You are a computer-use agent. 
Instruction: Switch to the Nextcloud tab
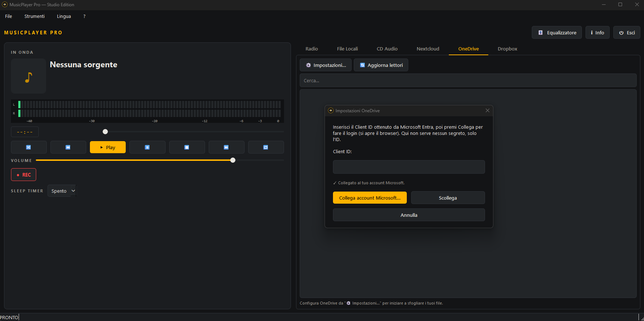point(428,49)
